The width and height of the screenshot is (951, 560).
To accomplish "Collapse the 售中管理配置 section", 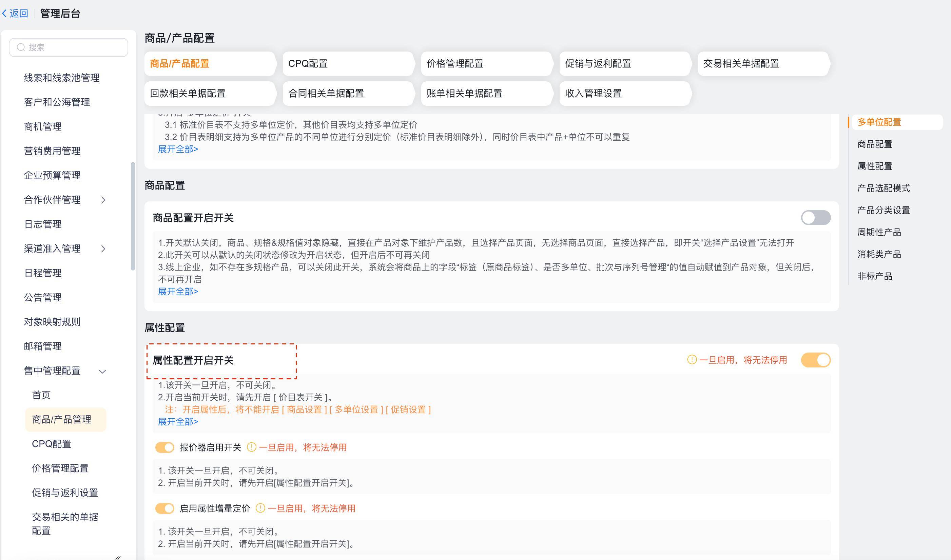I will pyautogui.click(x=102, y=371).
